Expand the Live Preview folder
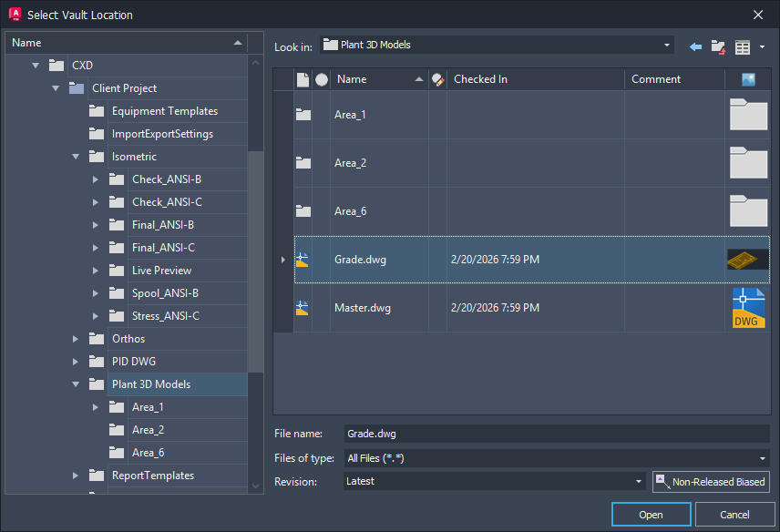The image size is (780, 532). [x=95, y=271]
